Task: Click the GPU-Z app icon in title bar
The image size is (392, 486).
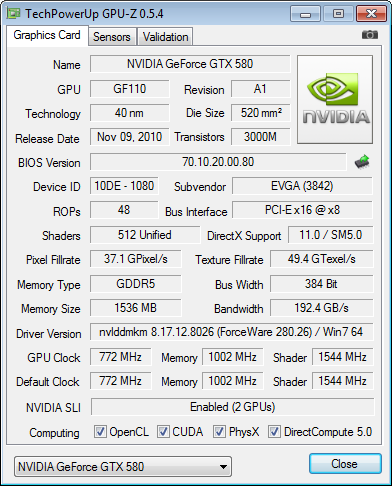Action: point(14,14)
